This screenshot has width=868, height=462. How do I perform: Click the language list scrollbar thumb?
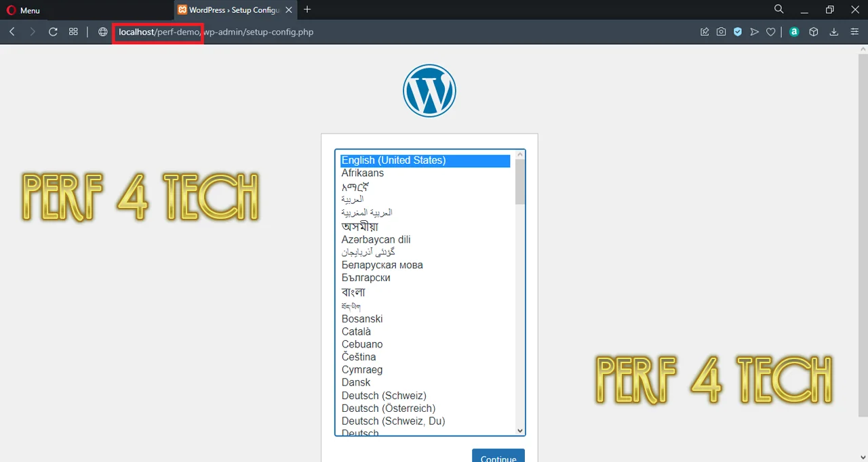(x=520, y=182)
